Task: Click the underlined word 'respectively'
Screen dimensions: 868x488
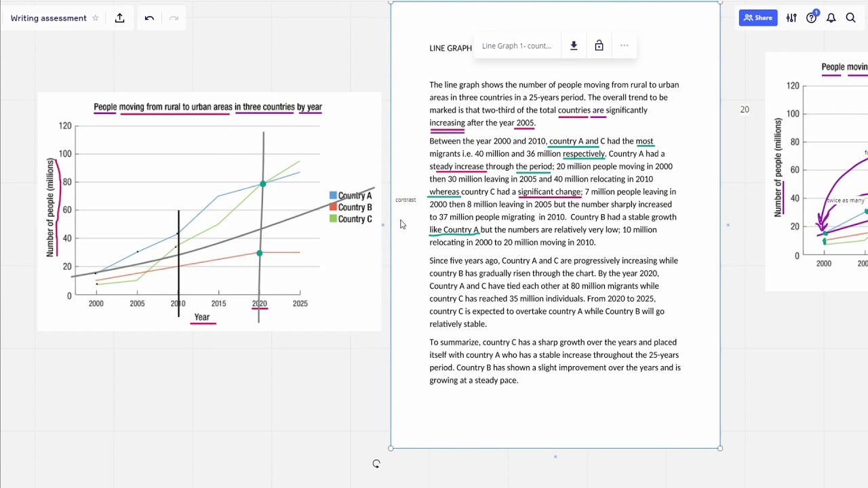Action: click(583, 154)
